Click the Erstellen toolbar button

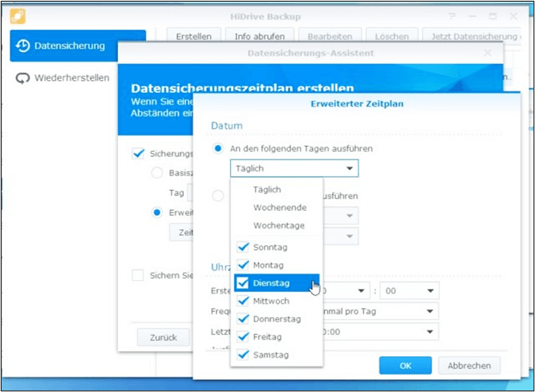(194, 36)
